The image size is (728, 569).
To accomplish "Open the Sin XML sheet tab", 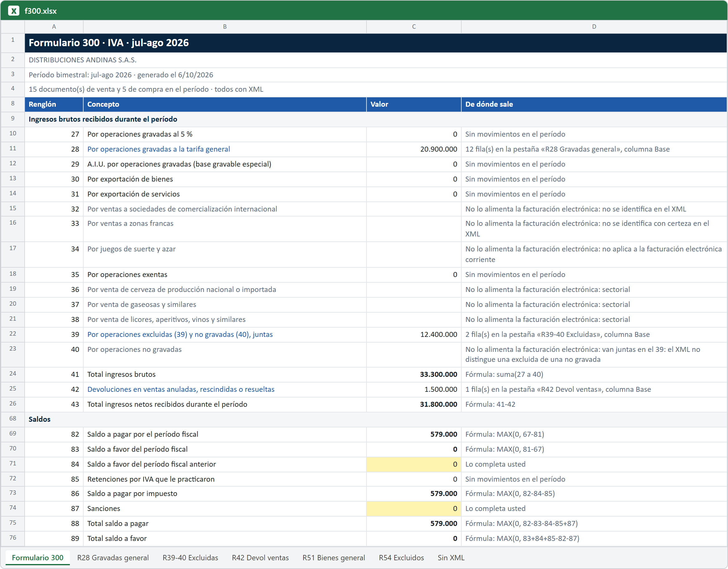I will point(451,557).
